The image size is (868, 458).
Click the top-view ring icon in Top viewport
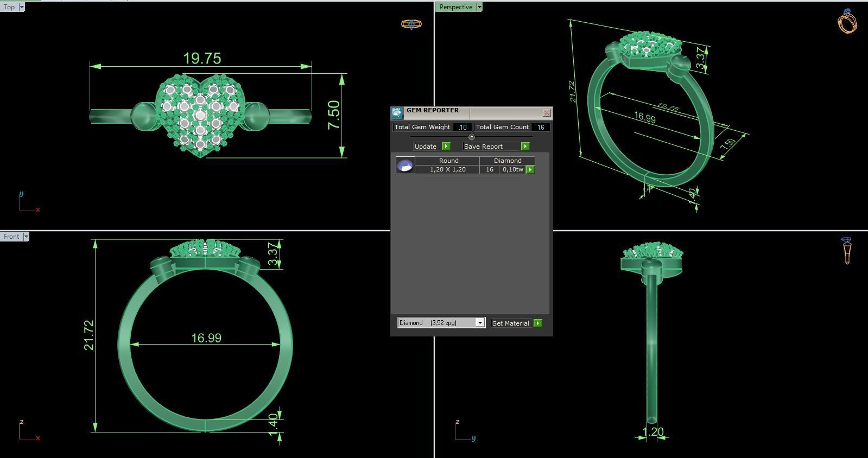[411, 24]
